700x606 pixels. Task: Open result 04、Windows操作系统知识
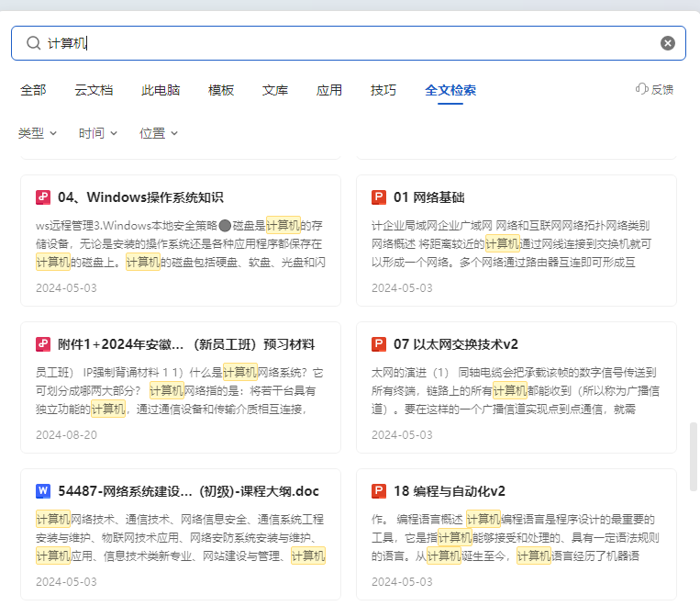coord(140,197)
